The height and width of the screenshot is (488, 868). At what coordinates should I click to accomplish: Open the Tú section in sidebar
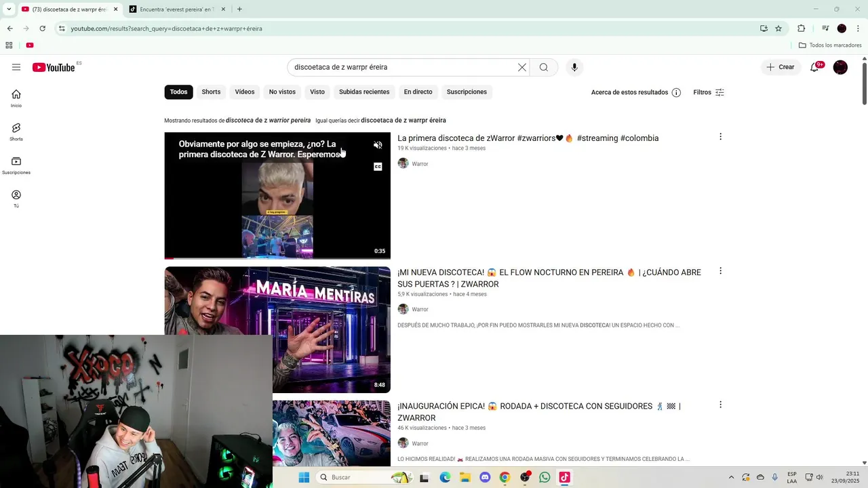point(16,199)
